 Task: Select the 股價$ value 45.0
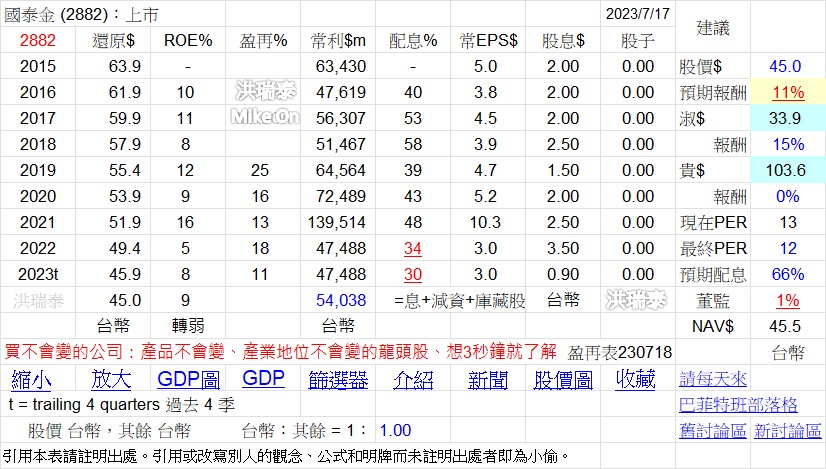click(x=785, y=66)
